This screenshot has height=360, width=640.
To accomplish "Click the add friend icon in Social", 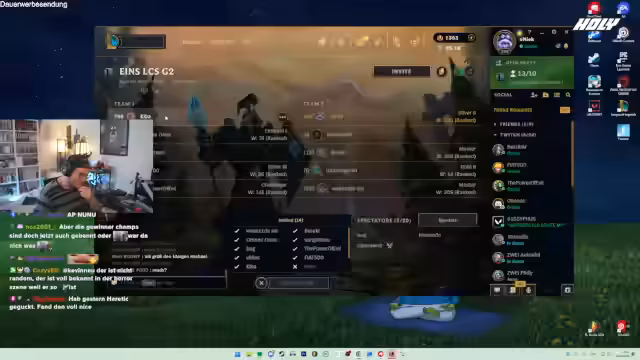I will 534,95.
